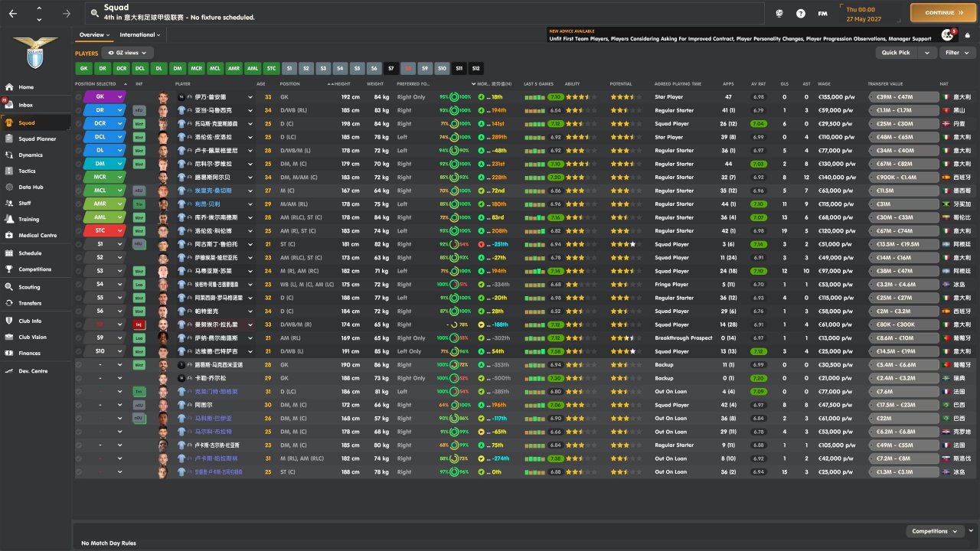
Task: Open S4 substitute position dropdown
Action: pos(119,285)
